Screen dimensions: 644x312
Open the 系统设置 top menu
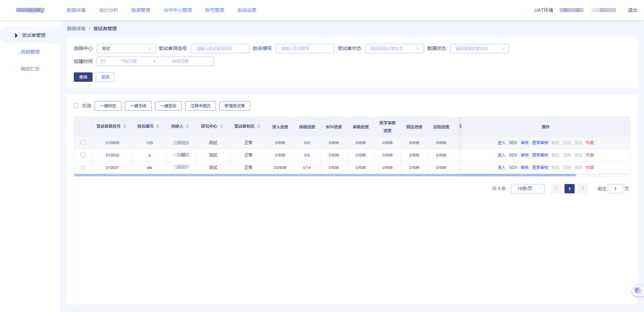247,10
